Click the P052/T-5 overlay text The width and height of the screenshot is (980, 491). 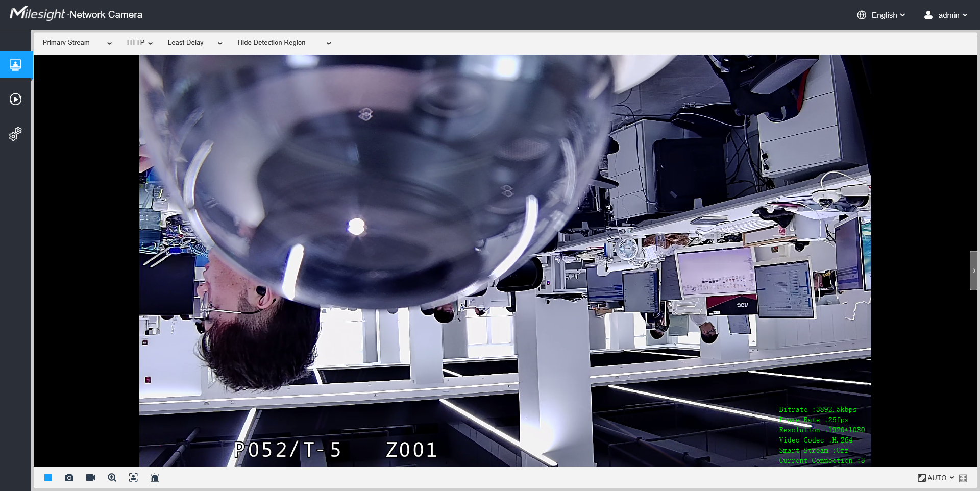(x=287, y=450)
